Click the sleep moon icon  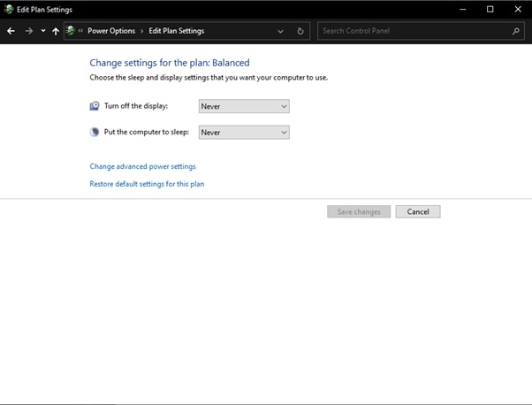click(x=95, y=132)
